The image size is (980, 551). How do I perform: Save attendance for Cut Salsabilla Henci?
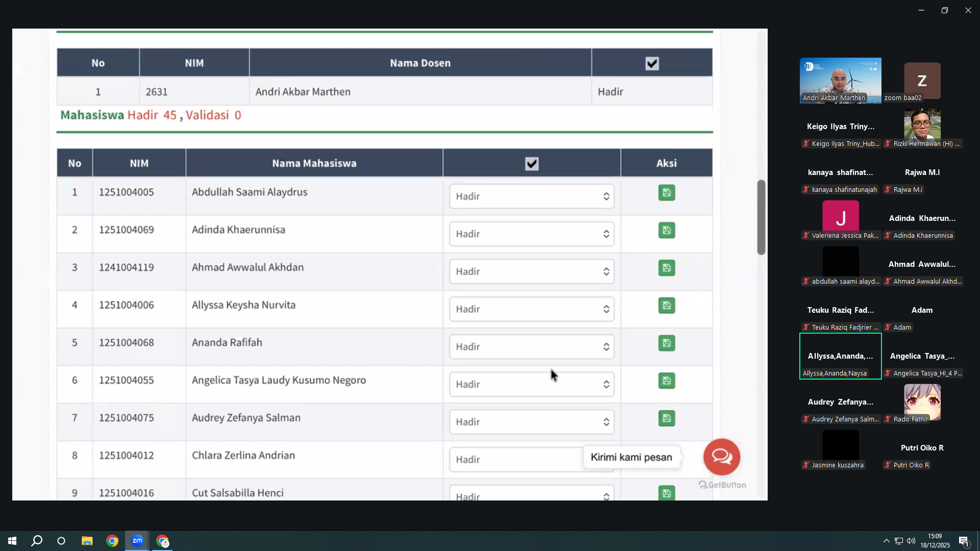tap(667, 493)
